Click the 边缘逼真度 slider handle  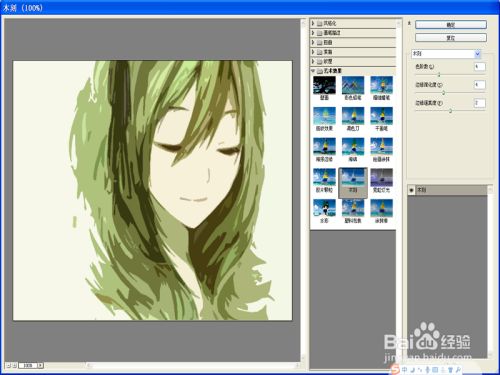tap(450, 111)
